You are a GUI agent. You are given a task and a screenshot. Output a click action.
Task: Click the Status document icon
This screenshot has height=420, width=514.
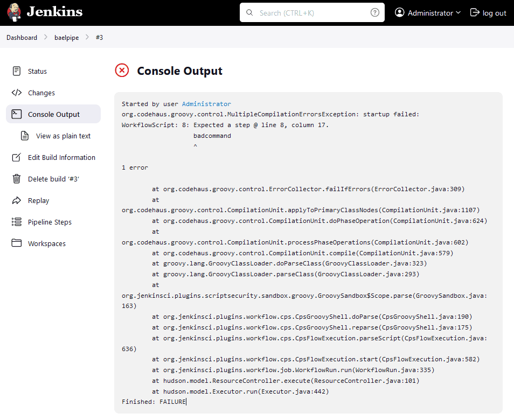16,71
